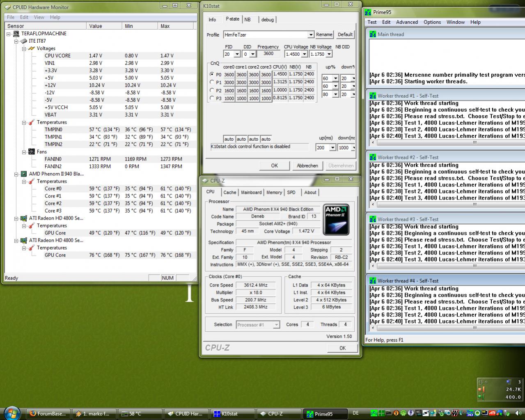Click the Worker thread #3 window icon
This screenshot has width=525, height=420.
tap(373, 219)
